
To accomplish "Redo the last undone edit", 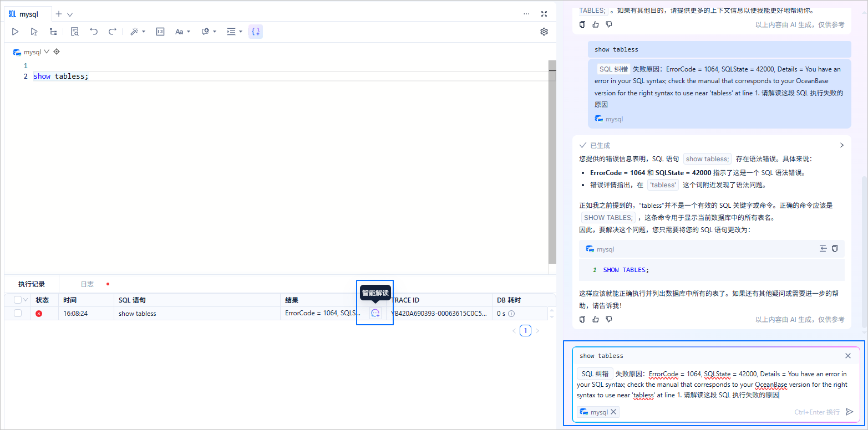I will tap(112, 32).
